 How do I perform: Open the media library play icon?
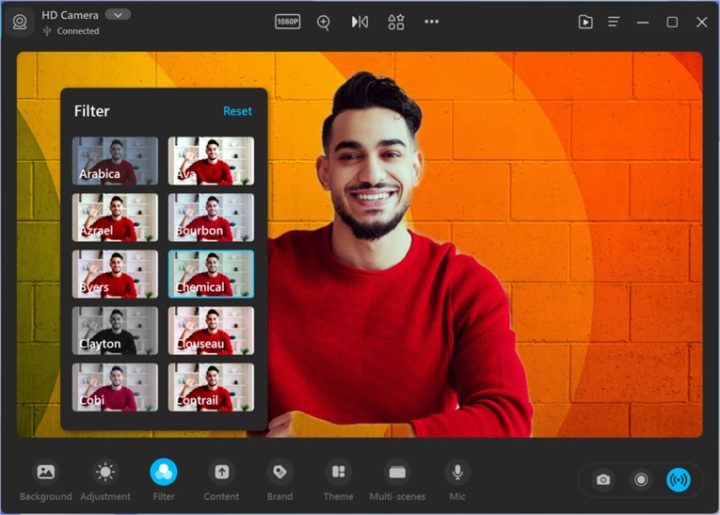pos(585,22)
